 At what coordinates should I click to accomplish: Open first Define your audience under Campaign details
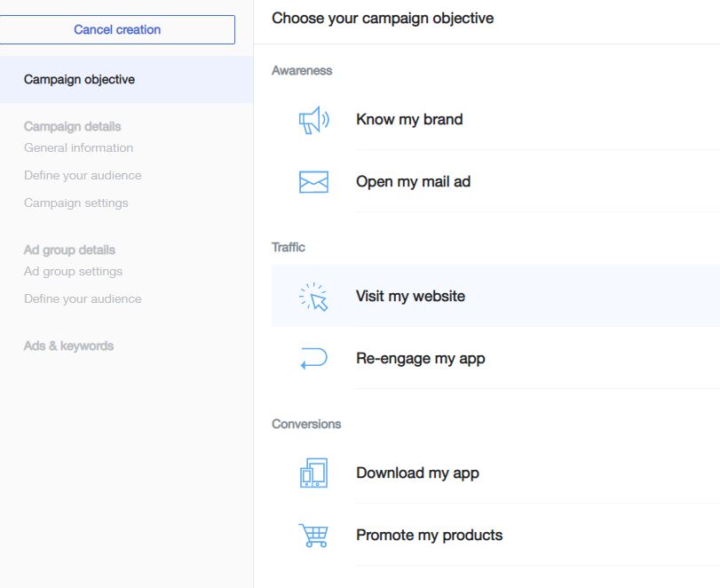tap(83, 176)
